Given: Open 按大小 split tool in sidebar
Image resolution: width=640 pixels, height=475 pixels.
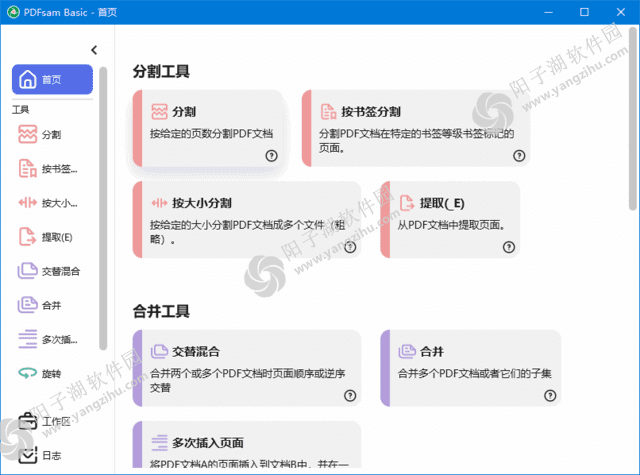Looking at the screenshot, I should tap(51, 203).
